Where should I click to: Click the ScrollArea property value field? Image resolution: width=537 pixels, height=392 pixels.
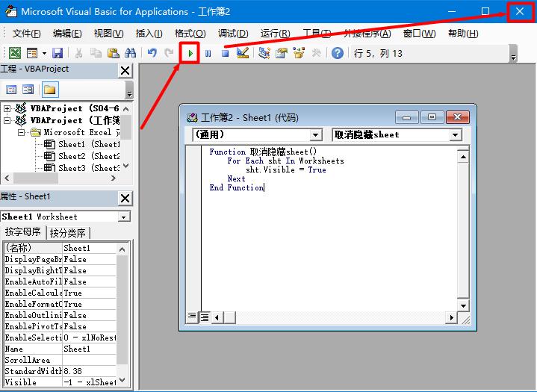[90, 360]
